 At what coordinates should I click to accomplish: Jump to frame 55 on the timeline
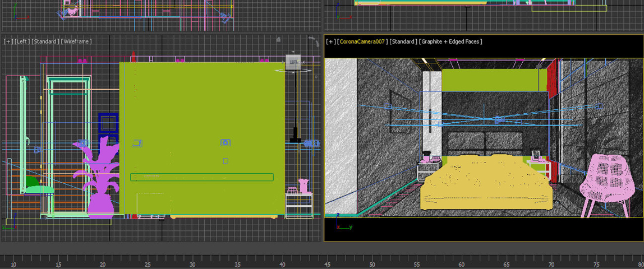[x=417, y=265]
